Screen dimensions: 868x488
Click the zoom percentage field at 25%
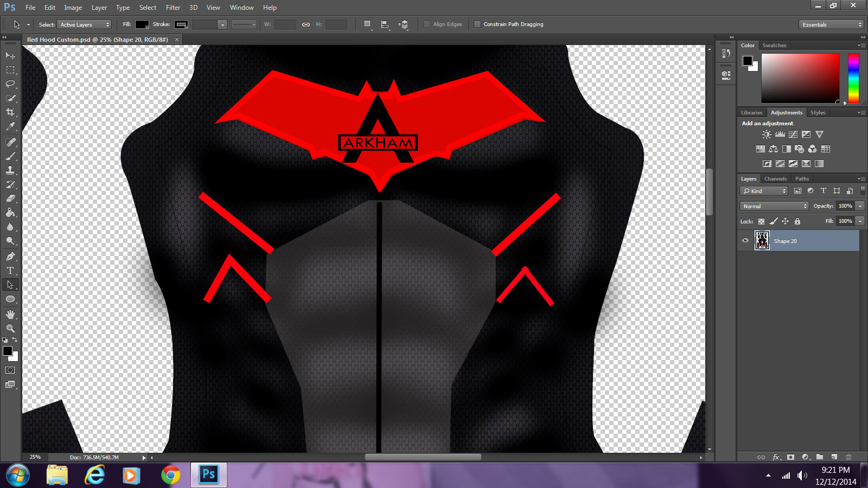tap(35, 457)
